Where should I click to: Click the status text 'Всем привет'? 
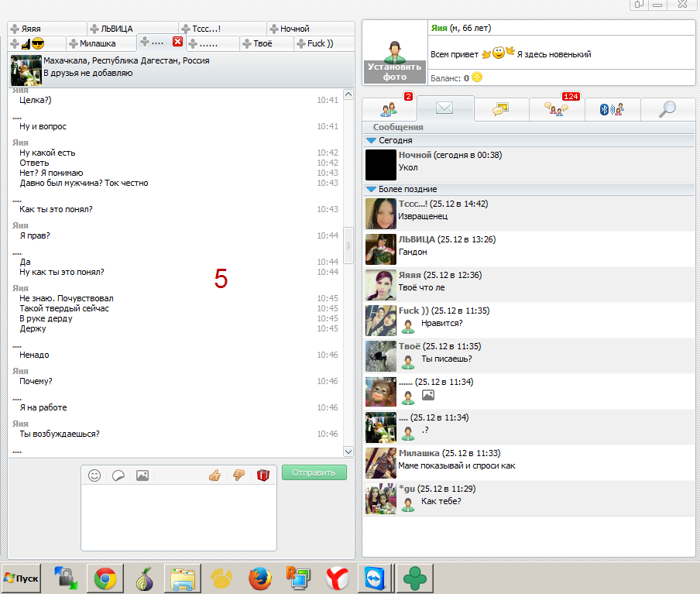click(x=454, y=54)
